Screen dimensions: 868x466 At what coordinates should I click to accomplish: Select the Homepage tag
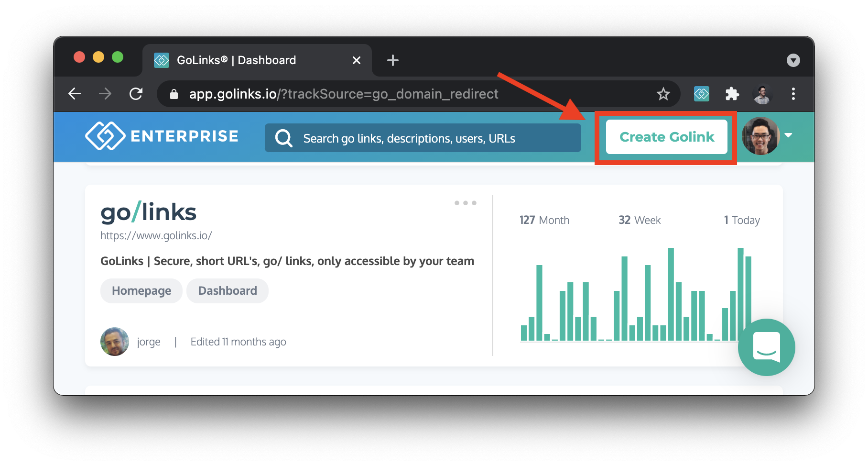[x=141, y=291]
